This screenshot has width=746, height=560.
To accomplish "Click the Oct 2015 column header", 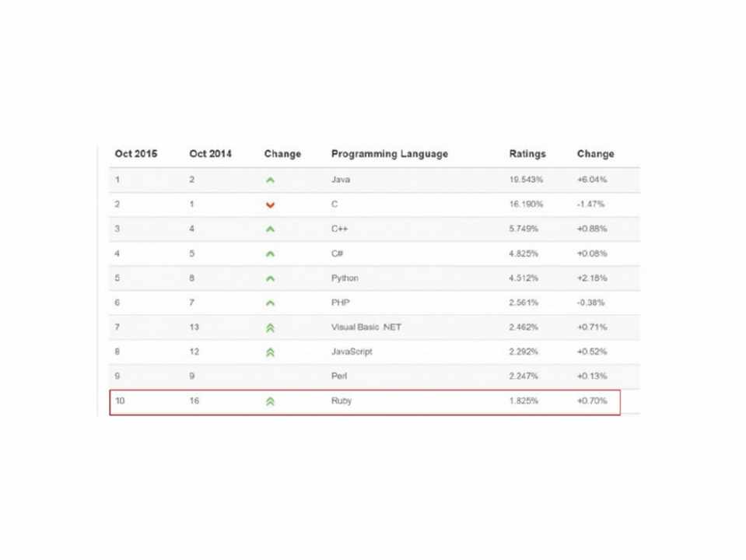I will coord(135,154).
